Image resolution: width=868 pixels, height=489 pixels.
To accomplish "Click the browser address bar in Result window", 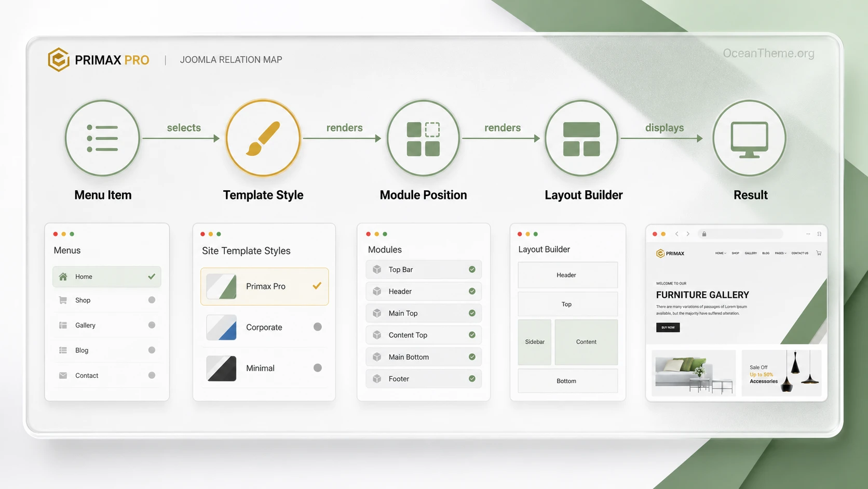I will point(740,234).
